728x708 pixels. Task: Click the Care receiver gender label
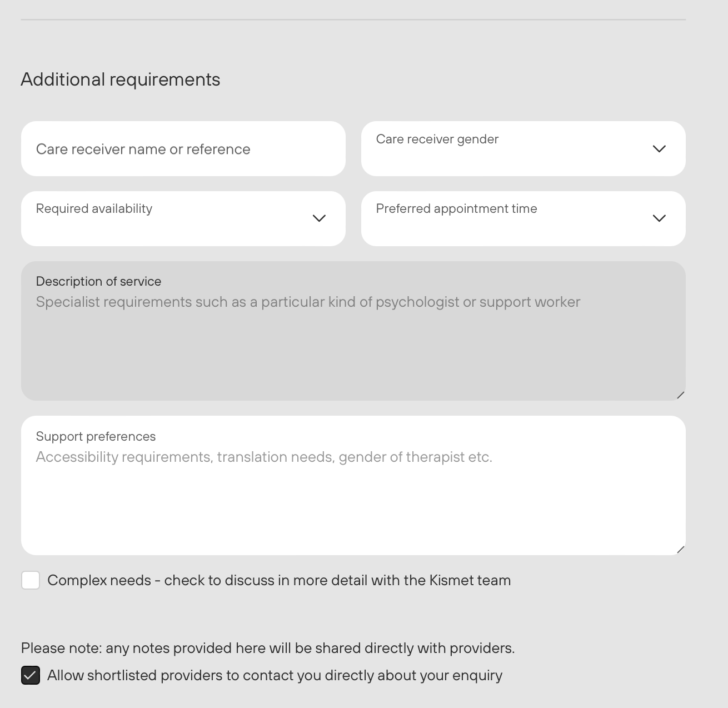[x=437, y=139]
